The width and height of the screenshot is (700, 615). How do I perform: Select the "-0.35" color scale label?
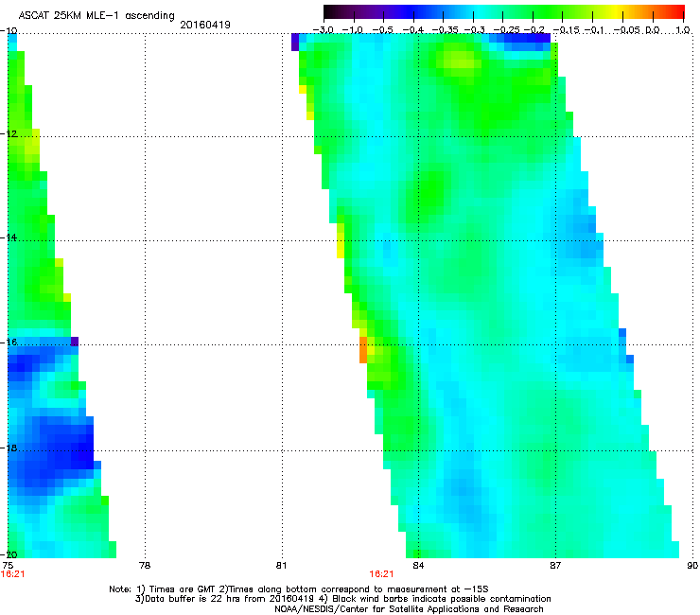(x=446, y=30)
